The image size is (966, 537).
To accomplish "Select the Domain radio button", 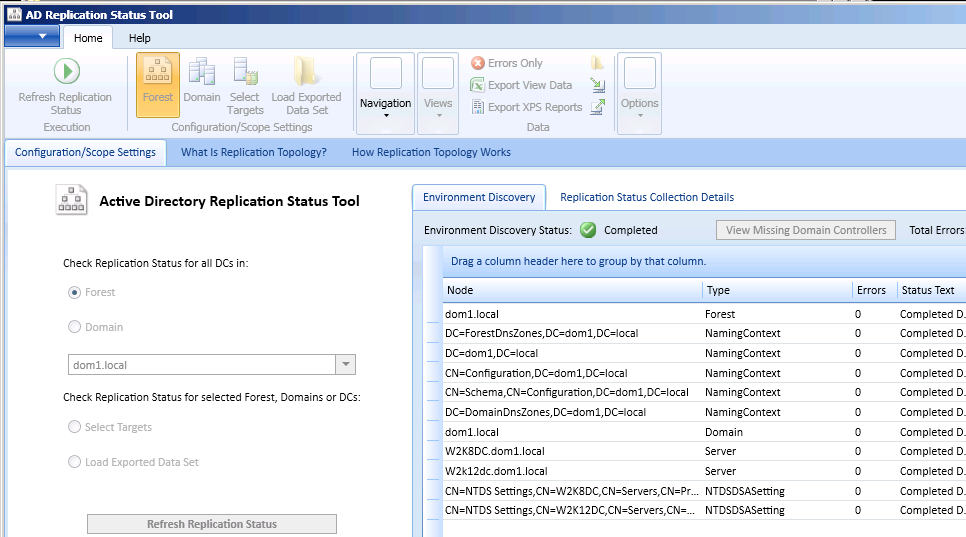I will point(74,327).
